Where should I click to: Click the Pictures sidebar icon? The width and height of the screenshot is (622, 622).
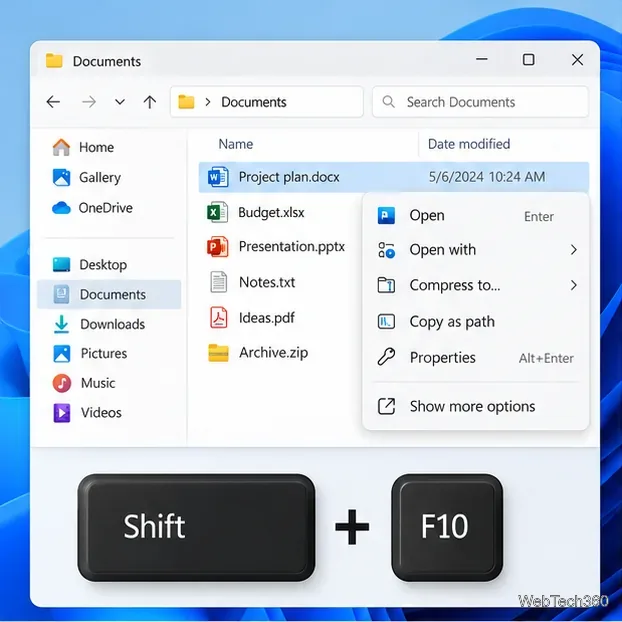pos(62,353)
